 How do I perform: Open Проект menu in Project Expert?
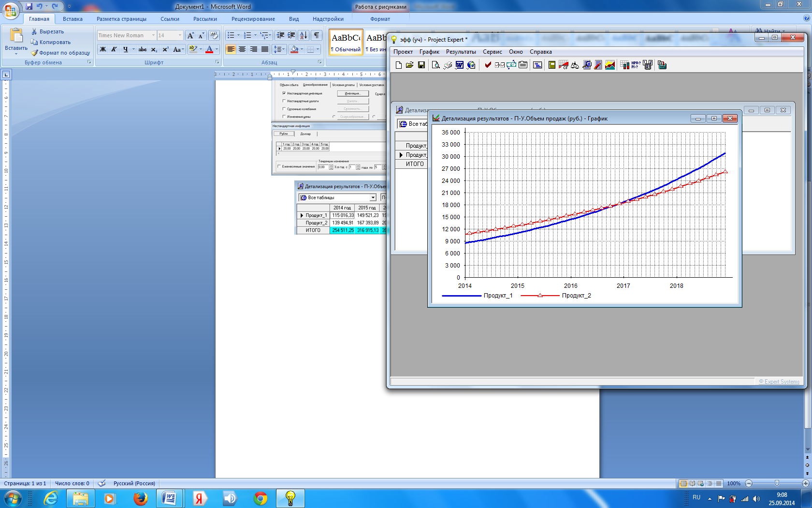pos(403,52)
